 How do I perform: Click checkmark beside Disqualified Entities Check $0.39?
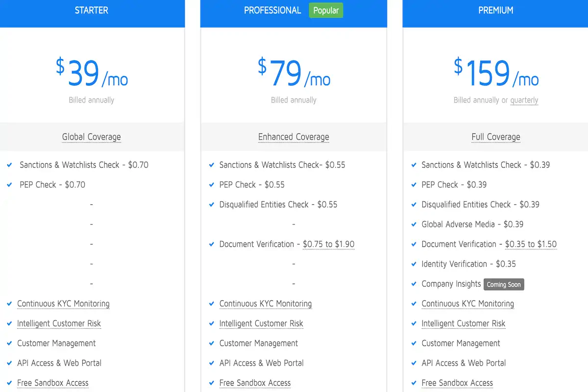tap(414, 205)
